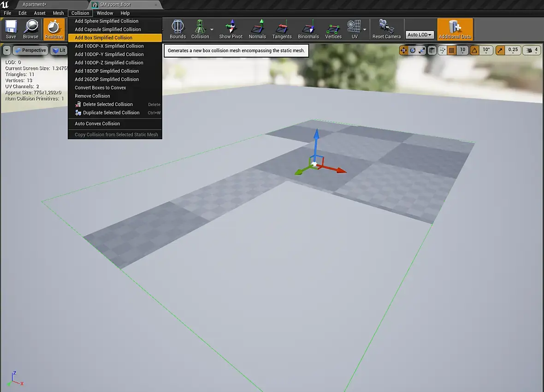Open the File menu
544x392 pixels.
click(7, 13)
